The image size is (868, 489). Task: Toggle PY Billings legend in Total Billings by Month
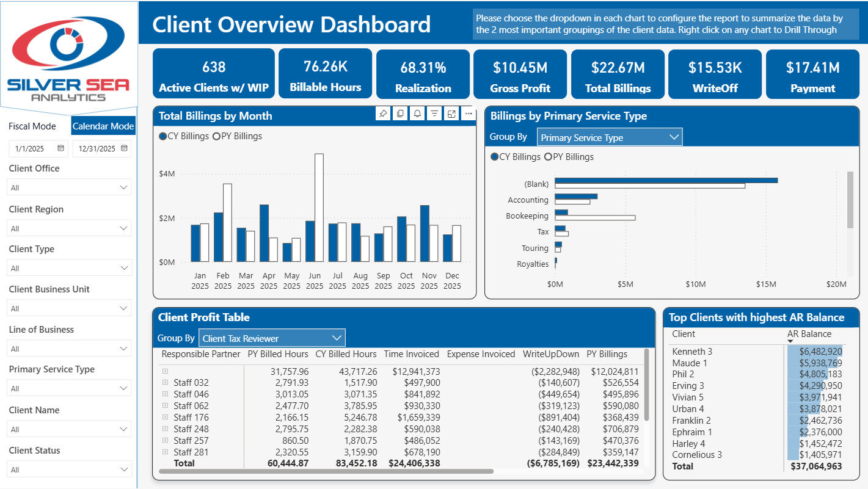[238, 136]
